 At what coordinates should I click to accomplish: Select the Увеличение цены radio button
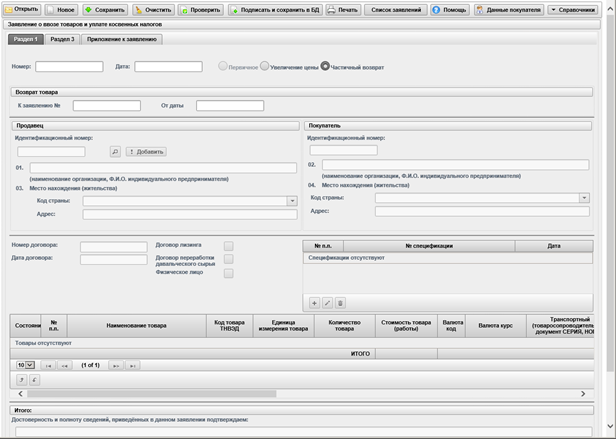coord(265,67)
